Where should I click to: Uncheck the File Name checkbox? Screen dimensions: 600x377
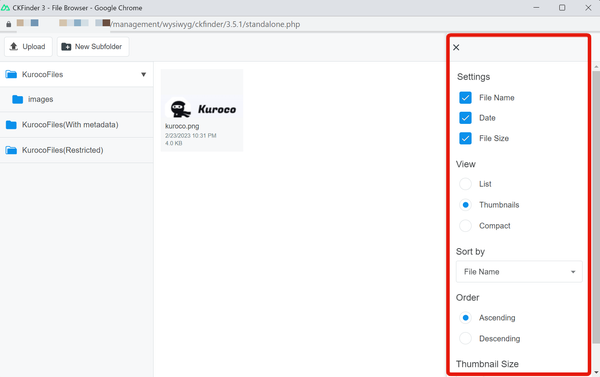coord(465,98)
